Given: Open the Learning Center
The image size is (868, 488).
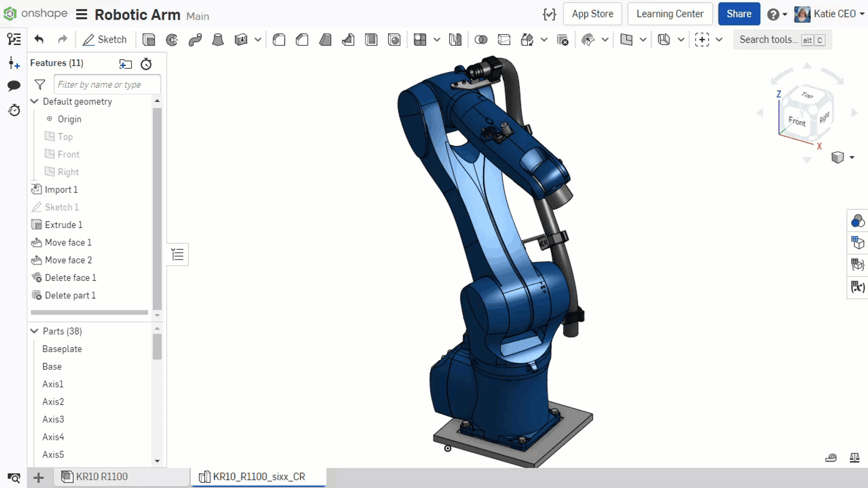Looking at the screenshot, I should coord(669,14).
